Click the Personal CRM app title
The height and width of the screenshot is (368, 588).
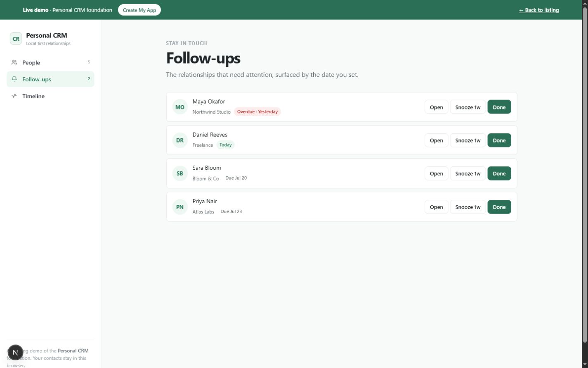47,36
